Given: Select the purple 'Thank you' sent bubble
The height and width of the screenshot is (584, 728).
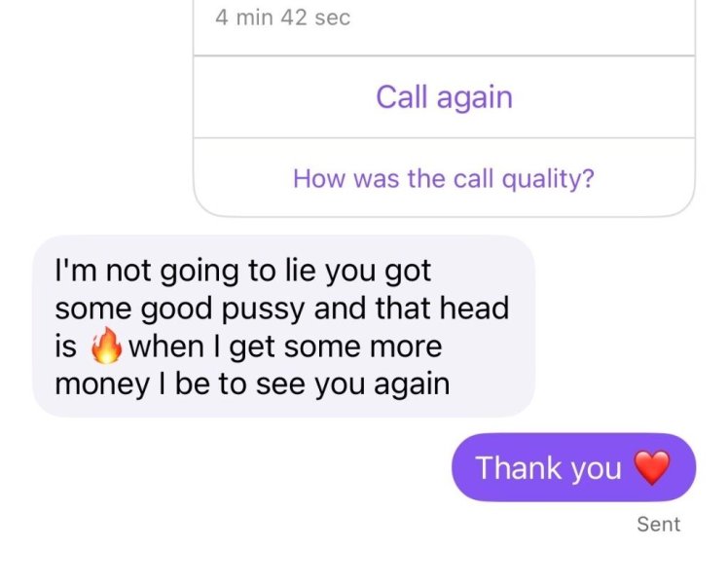Looking at the screenshot, I should pyautogui.click(x=573, y=467).
